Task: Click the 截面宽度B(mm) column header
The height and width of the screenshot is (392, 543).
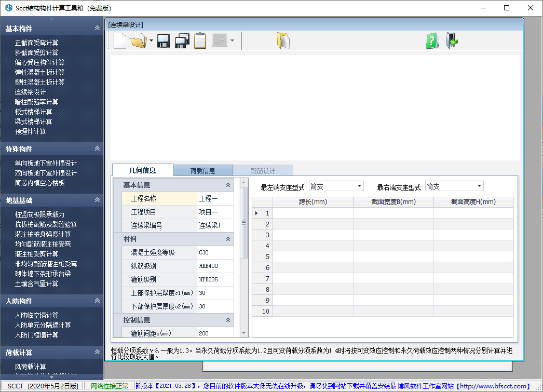Action: pyautogui.click(x=393, y=202)
